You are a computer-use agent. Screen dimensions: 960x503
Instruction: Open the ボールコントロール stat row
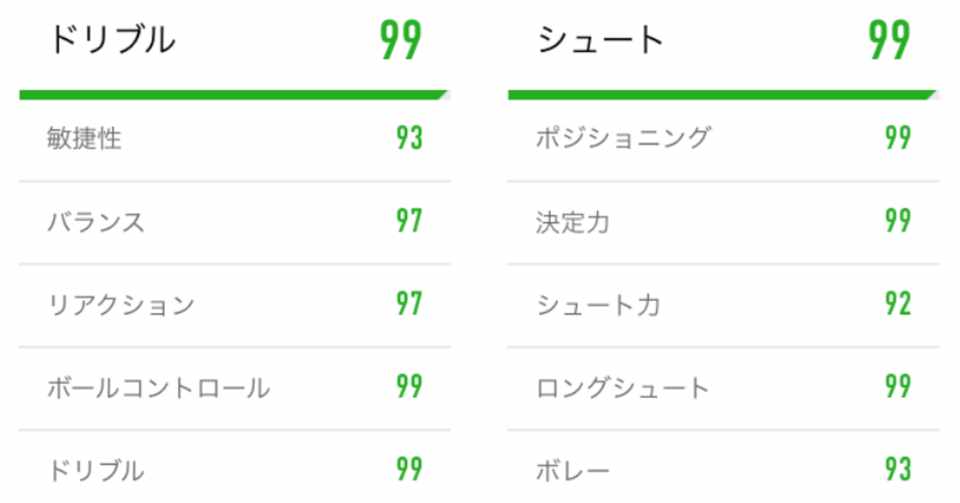158,388
